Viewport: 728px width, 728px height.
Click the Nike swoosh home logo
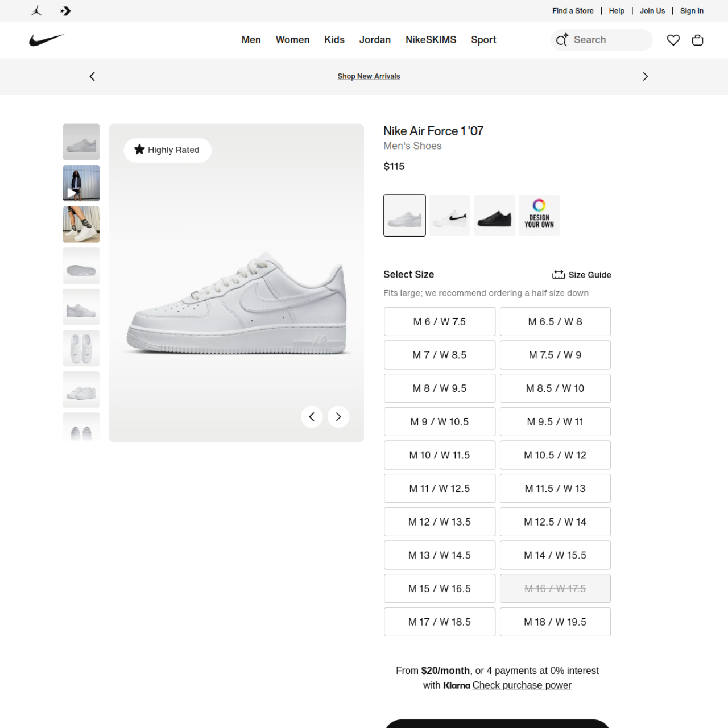pyautogui.click(x=47, y=40)
